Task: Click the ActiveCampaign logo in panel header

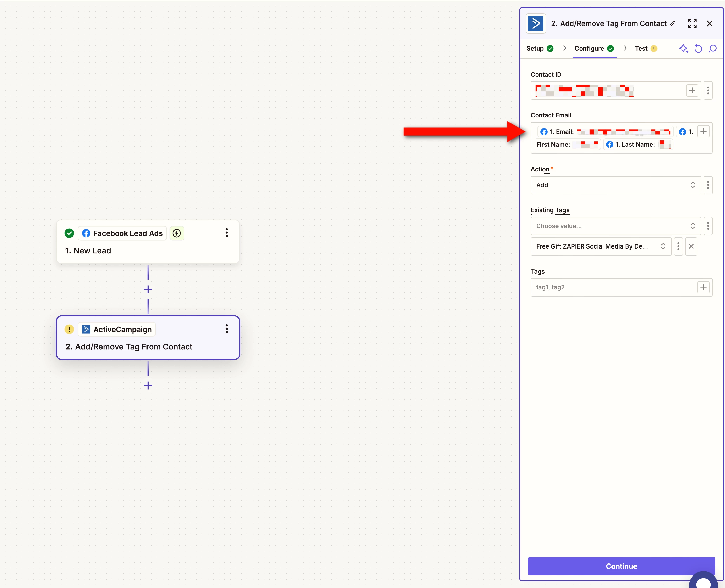Action: pos(536,23)
